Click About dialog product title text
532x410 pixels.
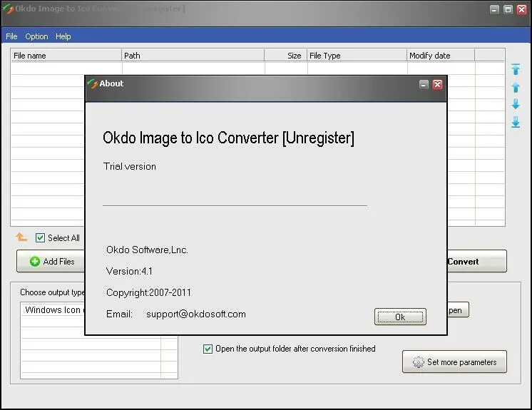tap(228, 138)
